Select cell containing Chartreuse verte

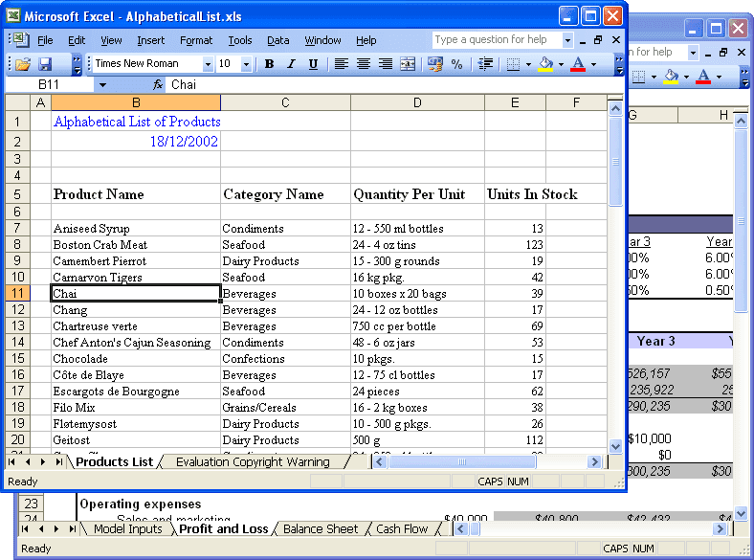(x=136, y=326)
